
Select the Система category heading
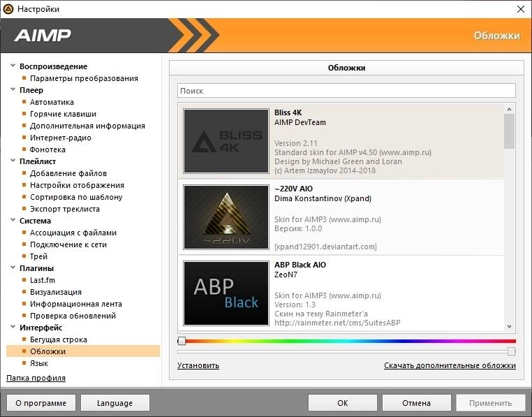pyautogui.click(x=35, y=221)
